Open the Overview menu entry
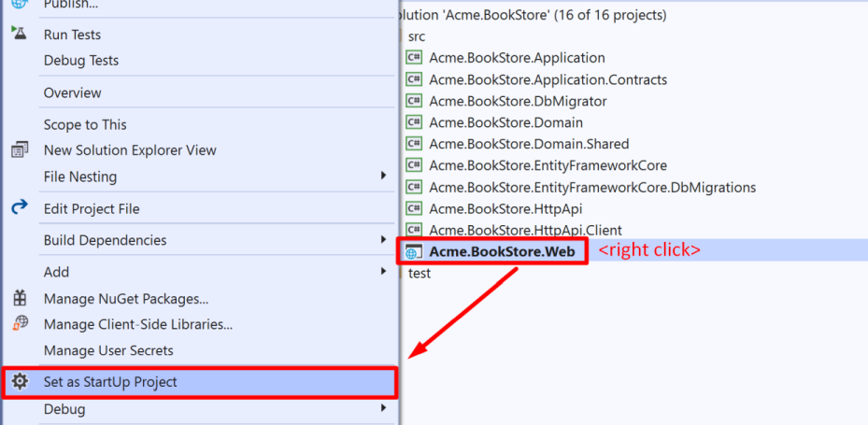The height and width of the screenshot is (425, 868). click(72, 92)
